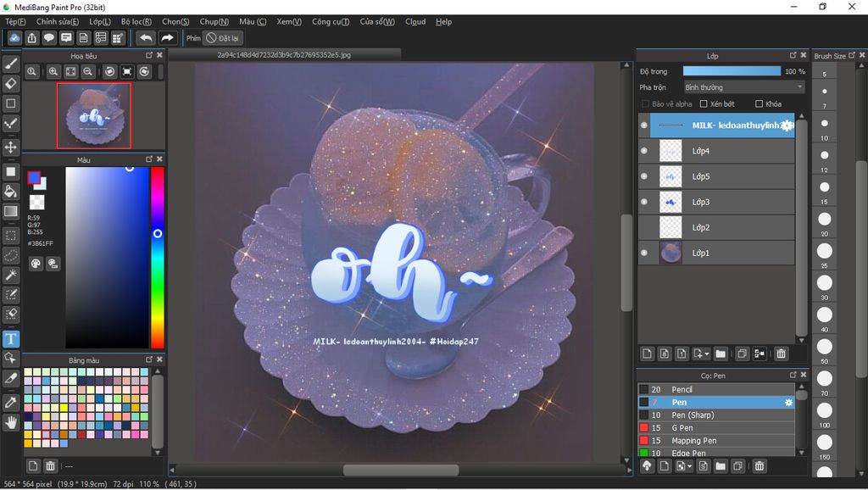Click the navigator preview thumbnail
The image size is (868, 490).
point(94,115)
